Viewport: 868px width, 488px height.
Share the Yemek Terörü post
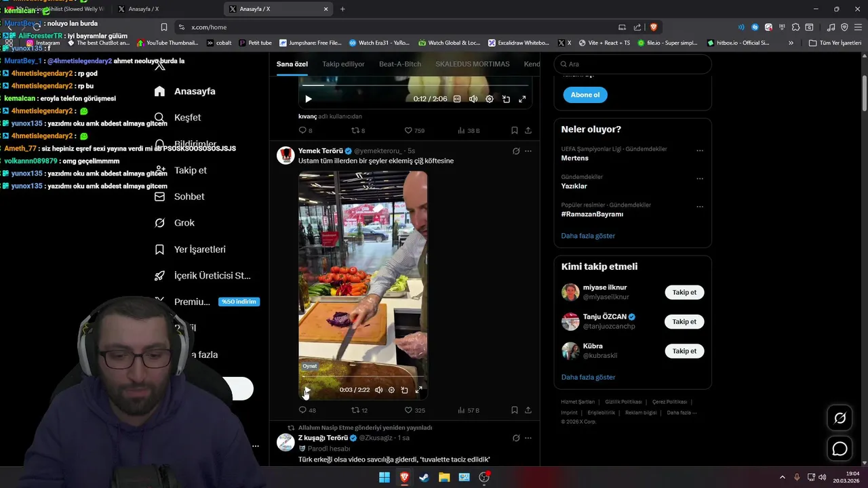click(x=528, y=410)
